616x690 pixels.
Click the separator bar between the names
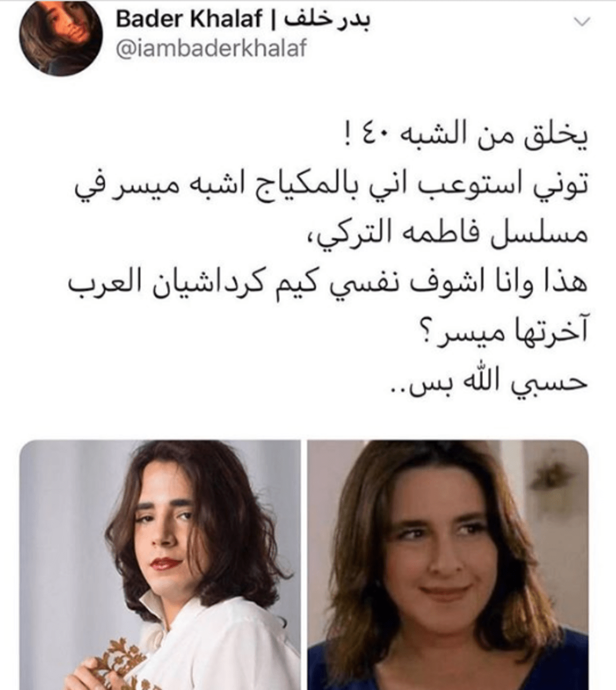[273, 20]
